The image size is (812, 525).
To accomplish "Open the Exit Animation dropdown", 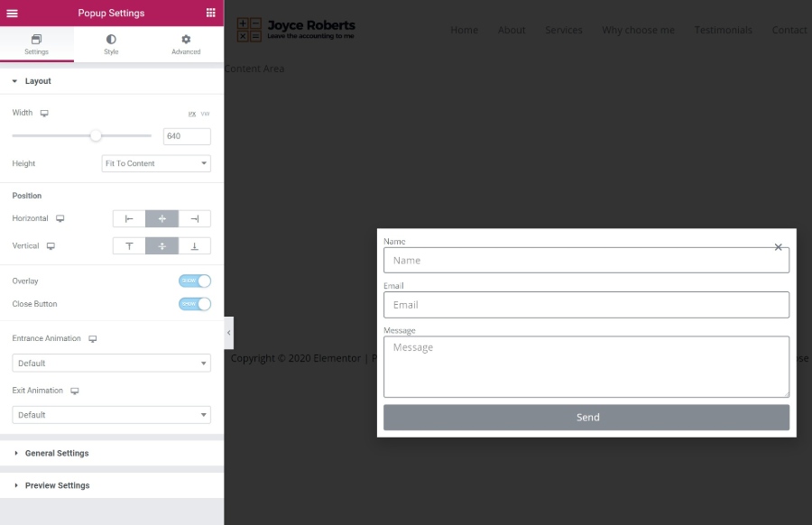I will point(111,415).
